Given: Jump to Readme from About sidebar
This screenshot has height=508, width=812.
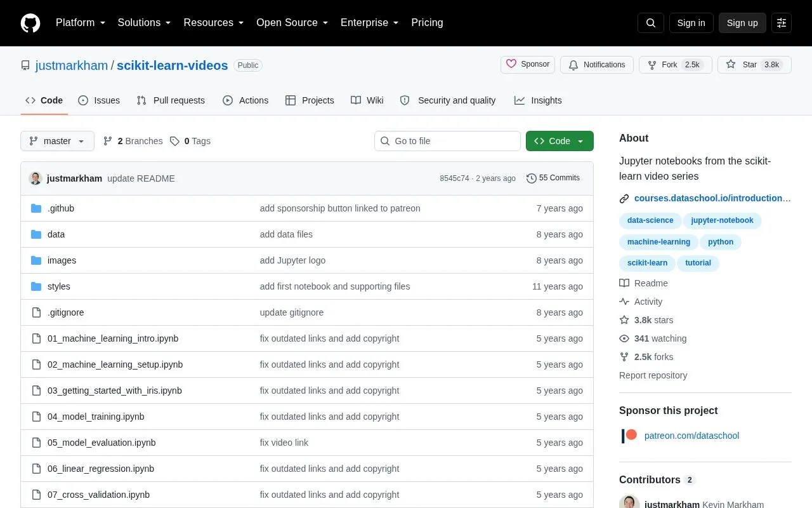Looking at the screenshot, I should coord(644,283).
